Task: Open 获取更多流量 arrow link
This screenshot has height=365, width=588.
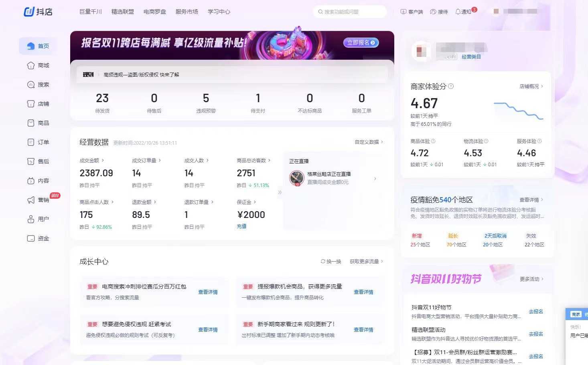Action: click(x=366, y=261)
